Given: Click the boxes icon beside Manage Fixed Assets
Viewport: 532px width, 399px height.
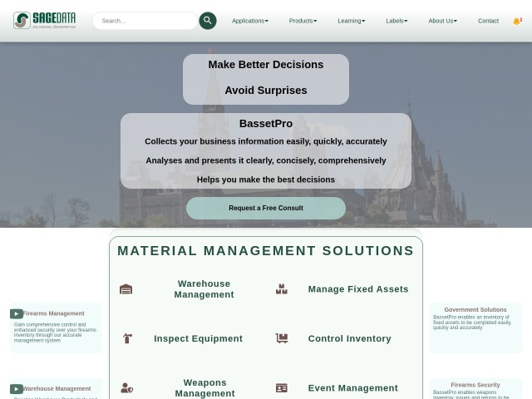Looking at the screenshot, I should [282, 289].
